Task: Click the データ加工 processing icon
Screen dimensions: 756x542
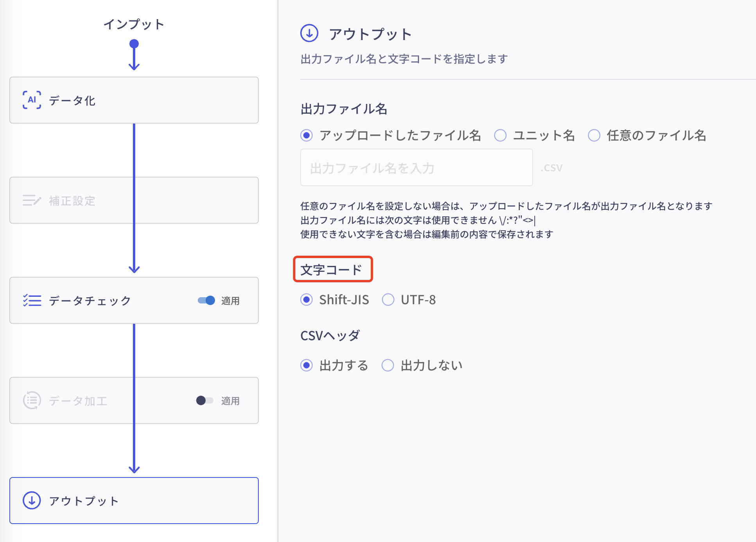Action: click(33, 400)
